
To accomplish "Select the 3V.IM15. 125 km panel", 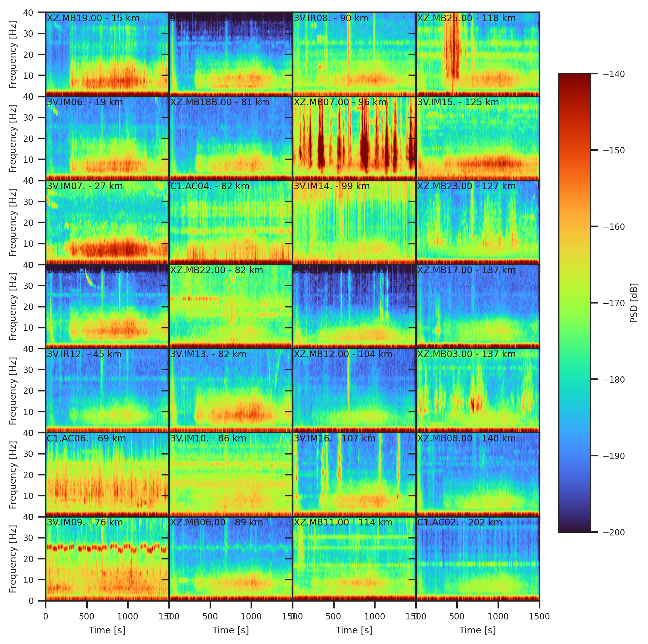I will (477, 139).
